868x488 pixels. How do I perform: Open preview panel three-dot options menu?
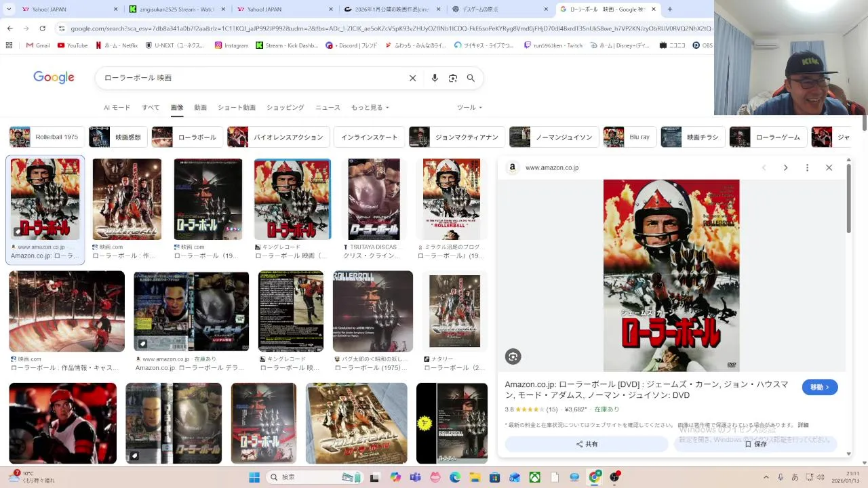pos(807,167)
